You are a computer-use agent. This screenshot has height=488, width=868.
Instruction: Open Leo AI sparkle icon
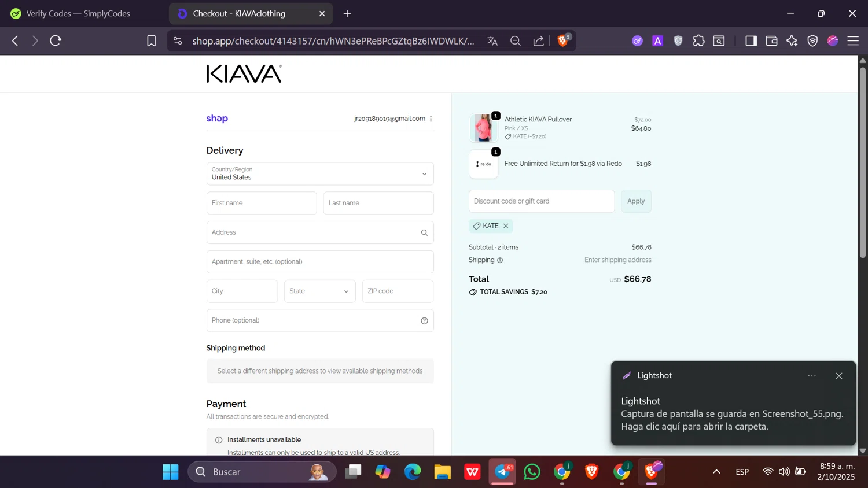[x=792, y=40]
